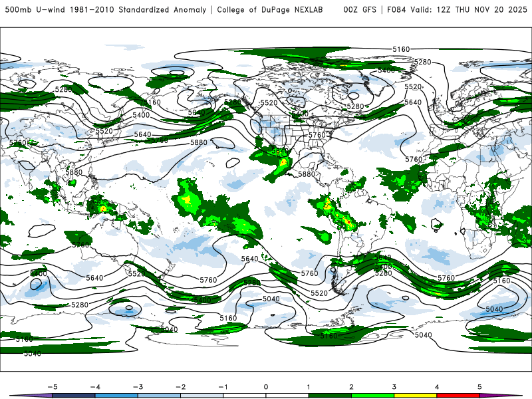This screenshot has height=399, width=532.
Task: Click the light blue -3 to -2 colorbar segment
Action: [x=159, y=396]
